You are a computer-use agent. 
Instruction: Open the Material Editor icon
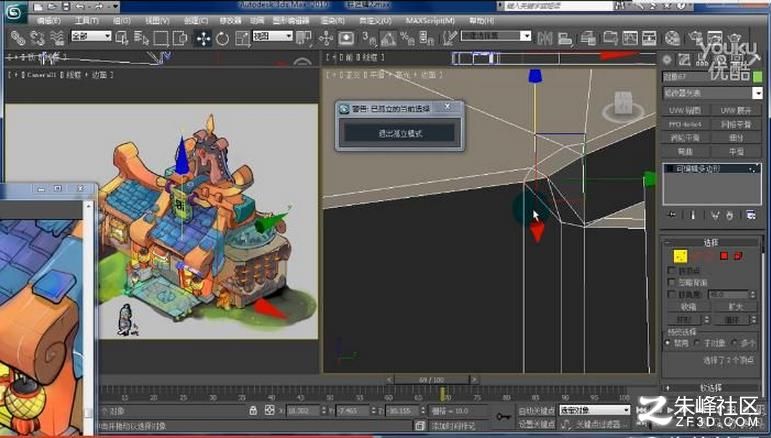[672, 38]
